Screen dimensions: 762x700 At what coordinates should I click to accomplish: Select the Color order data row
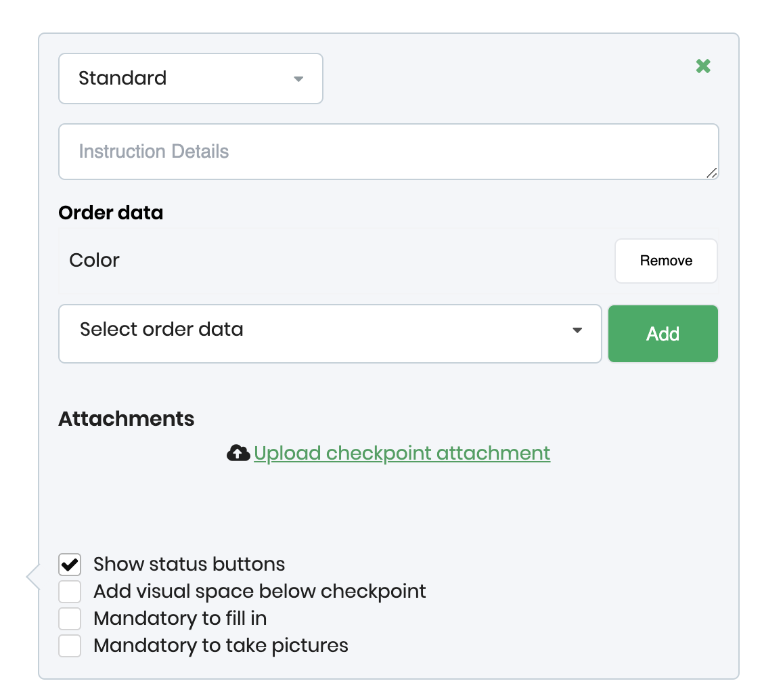95,261
